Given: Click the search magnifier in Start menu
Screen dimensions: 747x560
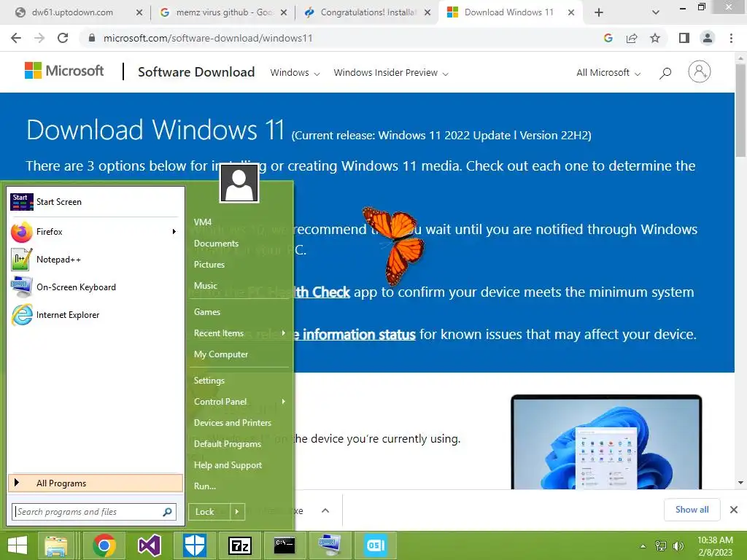Looking at the screenshot, I should point(167,512).
